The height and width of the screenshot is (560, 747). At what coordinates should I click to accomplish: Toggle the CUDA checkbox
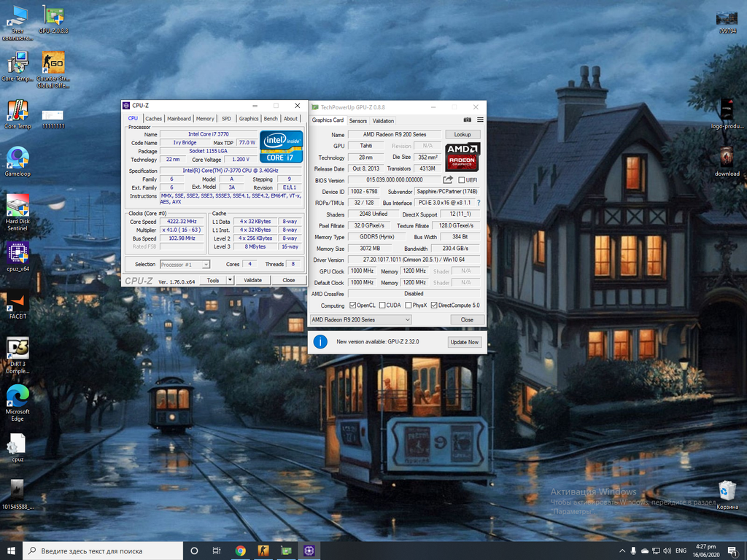(382, 306)
